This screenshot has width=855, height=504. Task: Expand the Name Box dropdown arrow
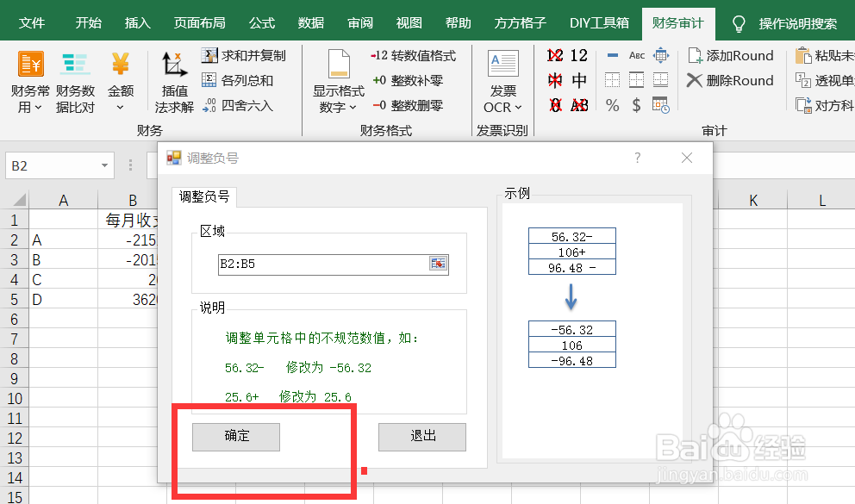coord(104,165)
